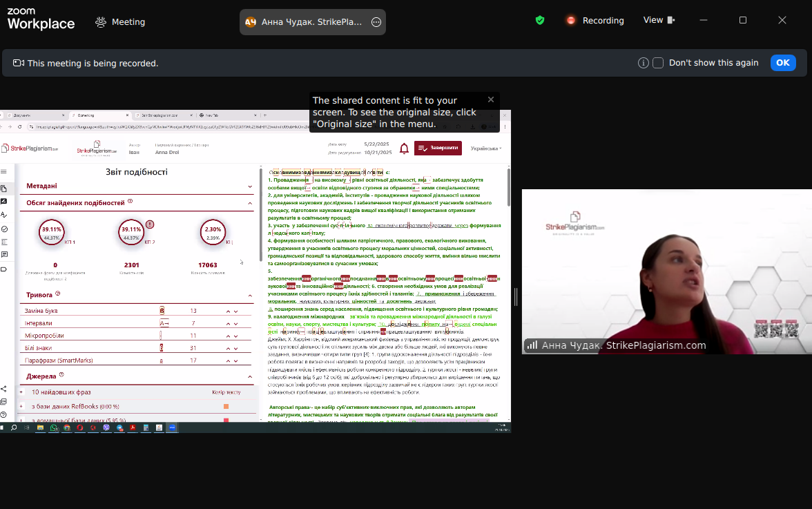Open the recording notice info icon
Viewport: 812px width, 509px height.
[x=643, y=63]
